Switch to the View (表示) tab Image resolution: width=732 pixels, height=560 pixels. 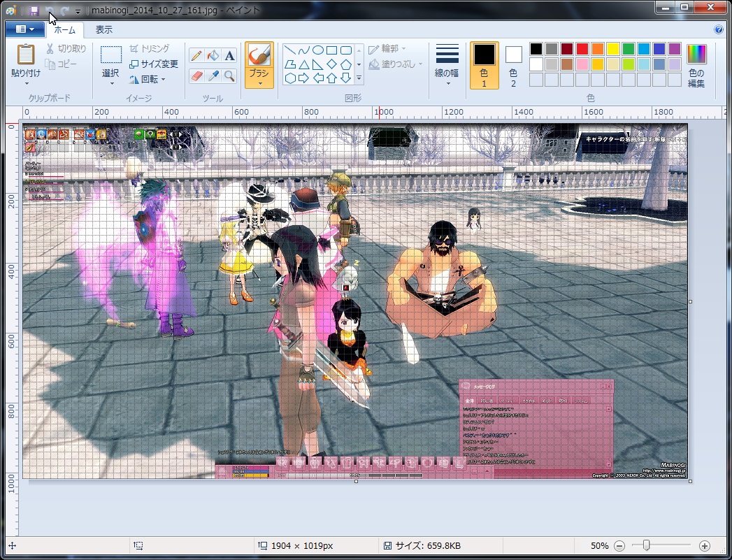coord(103,30)
